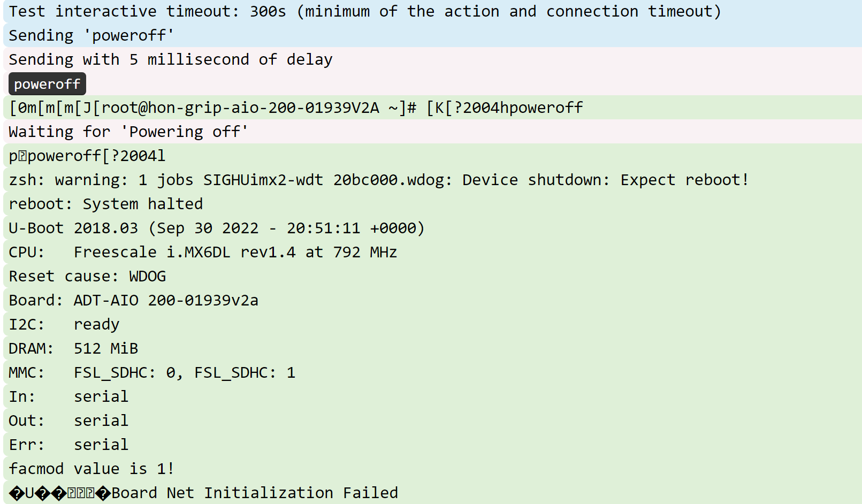Click the 'In: serial' line

tap(432, 396)
